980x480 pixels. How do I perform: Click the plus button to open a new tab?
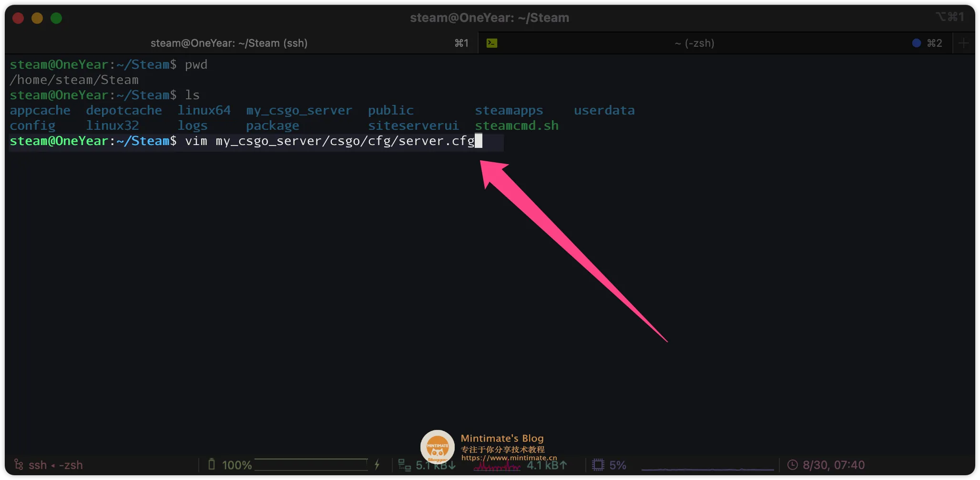click(x=963, y=43)
